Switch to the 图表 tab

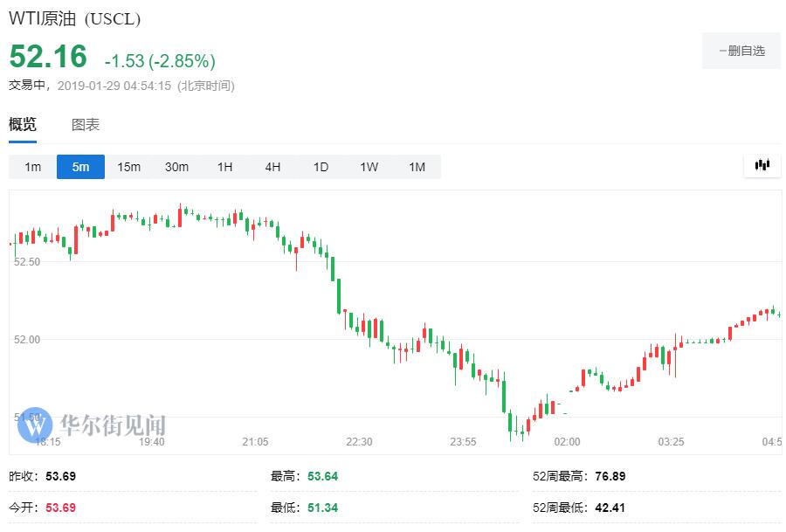86,125
